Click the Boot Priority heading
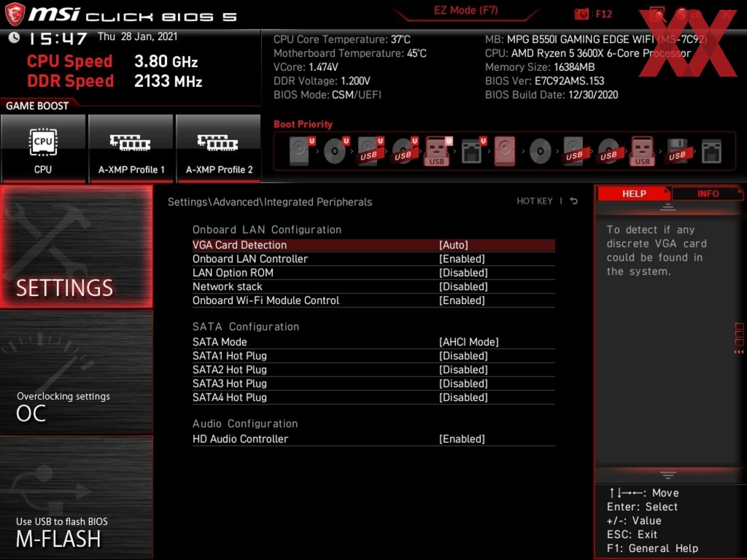This screenshot has width=747, height=560. (x=303, y=124)
